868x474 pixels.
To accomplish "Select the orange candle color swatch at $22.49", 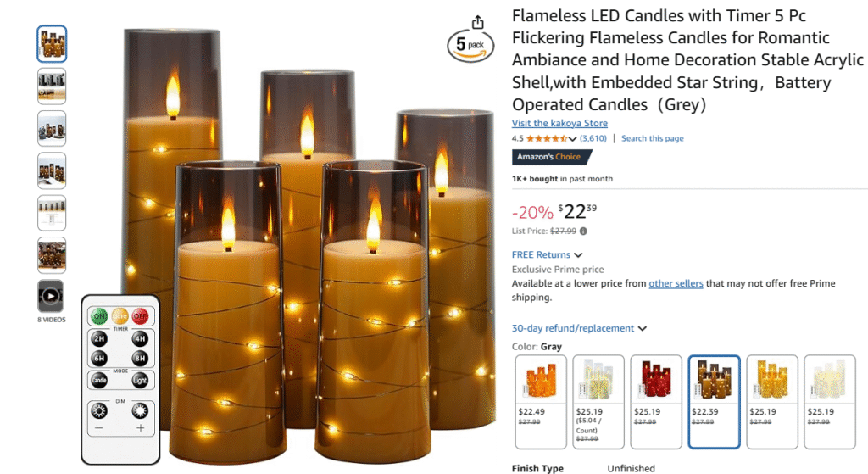I will pos(541,402).
